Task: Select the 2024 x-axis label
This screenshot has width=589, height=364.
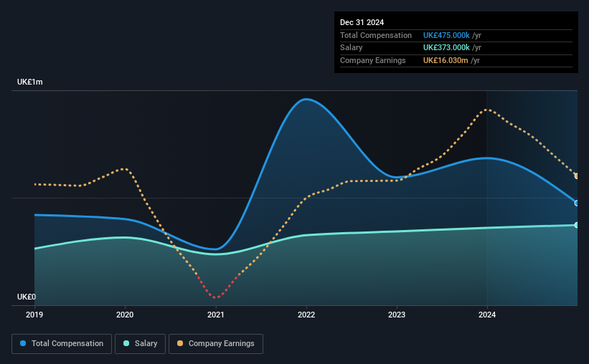Action: [487, 315]
